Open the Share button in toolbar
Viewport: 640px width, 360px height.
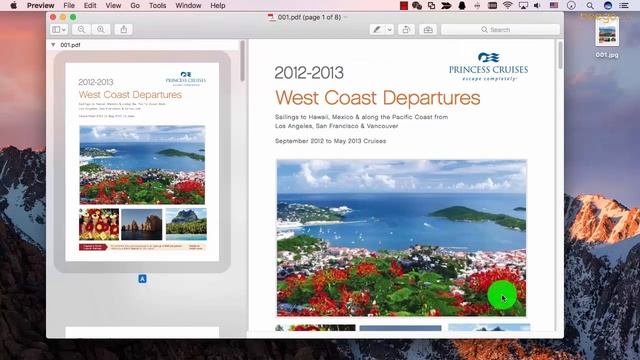coord(124,29)
